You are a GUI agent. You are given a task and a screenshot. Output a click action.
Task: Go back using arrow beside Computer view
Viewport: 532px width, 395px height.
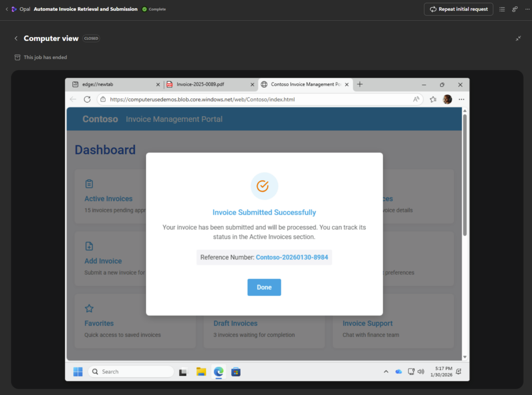[x=16, y=38]
